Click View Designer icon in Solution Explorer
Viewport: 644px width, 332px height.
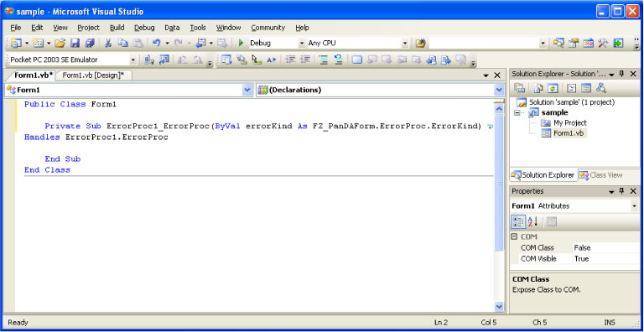(x=585, y=88)
